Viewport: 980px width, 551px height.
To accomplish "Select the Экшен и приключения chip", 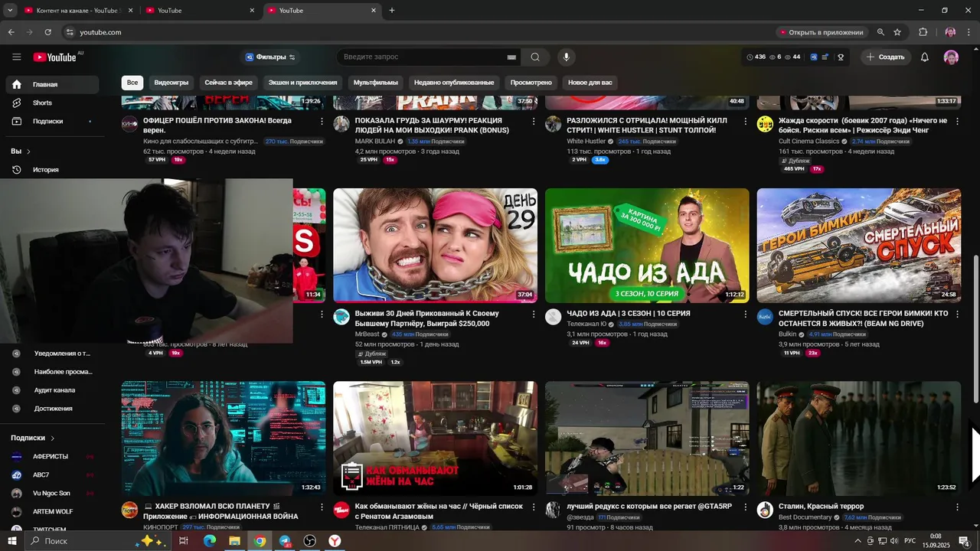I will (x=302, y=83).
